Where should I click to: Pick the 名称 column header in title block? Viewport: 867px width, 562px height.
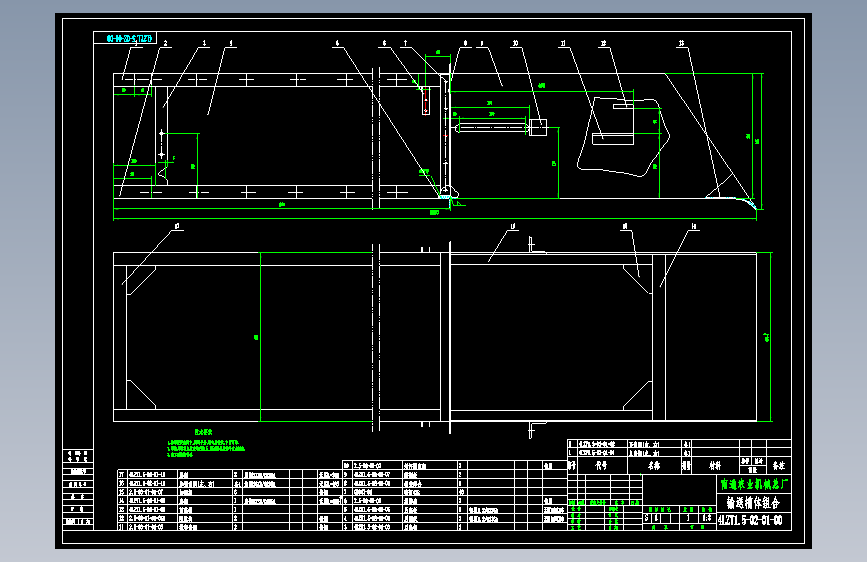(654, 466)
